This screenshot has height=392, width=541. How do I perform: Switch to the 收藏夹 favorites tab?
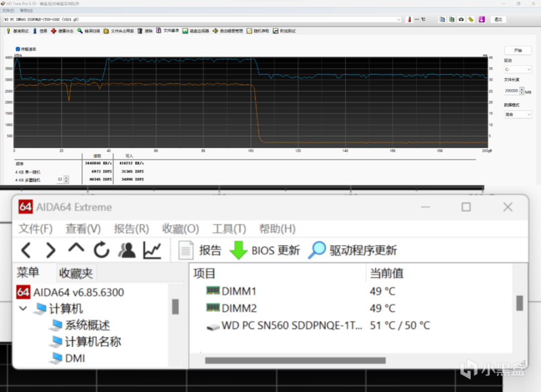pyautogui.click(x=76, y=273)
